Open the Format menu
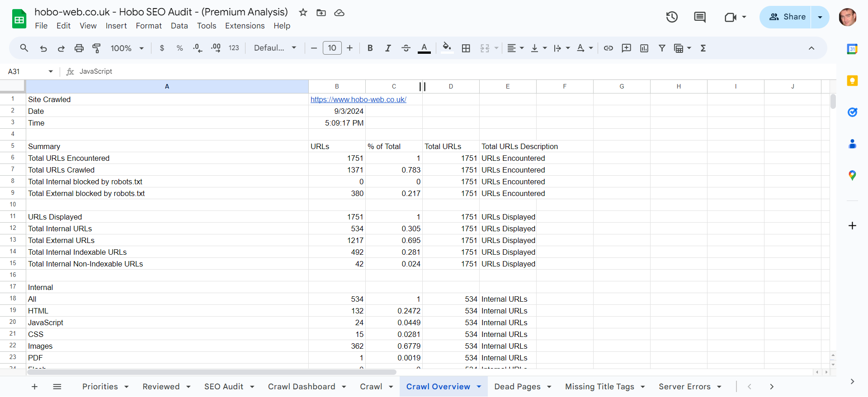Screen dimensions: 868x397 149,26
